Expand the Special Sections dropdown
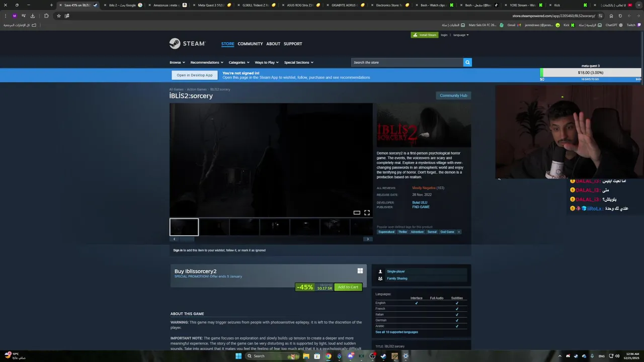The image size is (644, 362). (x=299, y=62)
